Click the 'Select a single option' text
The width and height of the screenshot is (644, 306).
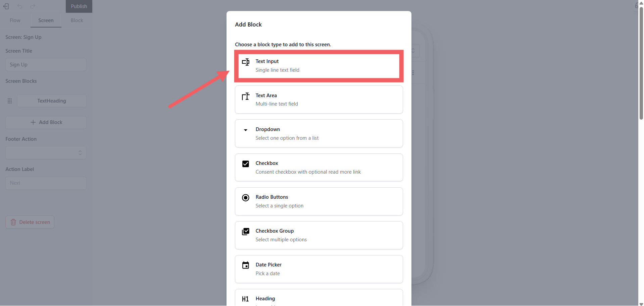point(280,206)
